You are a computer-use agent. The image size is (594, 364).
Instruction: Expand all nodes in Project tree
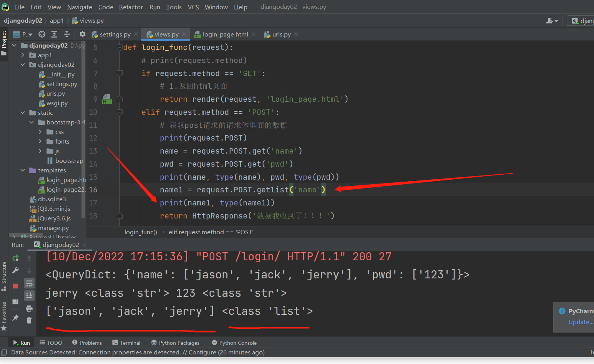pos(54,34)
